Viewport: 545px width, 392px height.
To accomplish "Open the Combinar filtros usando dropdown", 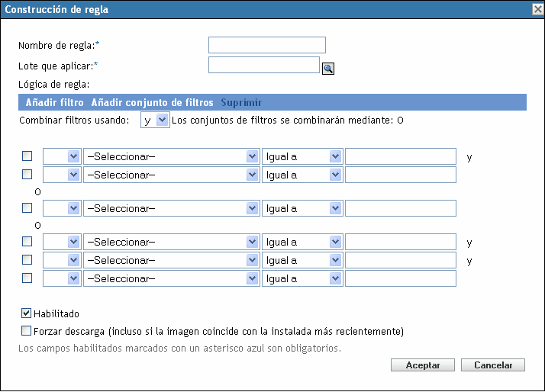I will (155, 120).
